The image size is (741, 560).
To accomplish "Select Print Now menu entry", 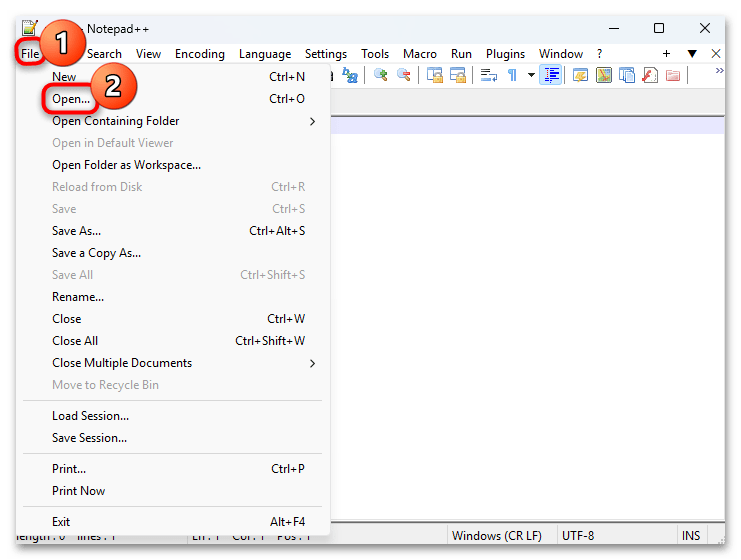I will tap(173, 491).
